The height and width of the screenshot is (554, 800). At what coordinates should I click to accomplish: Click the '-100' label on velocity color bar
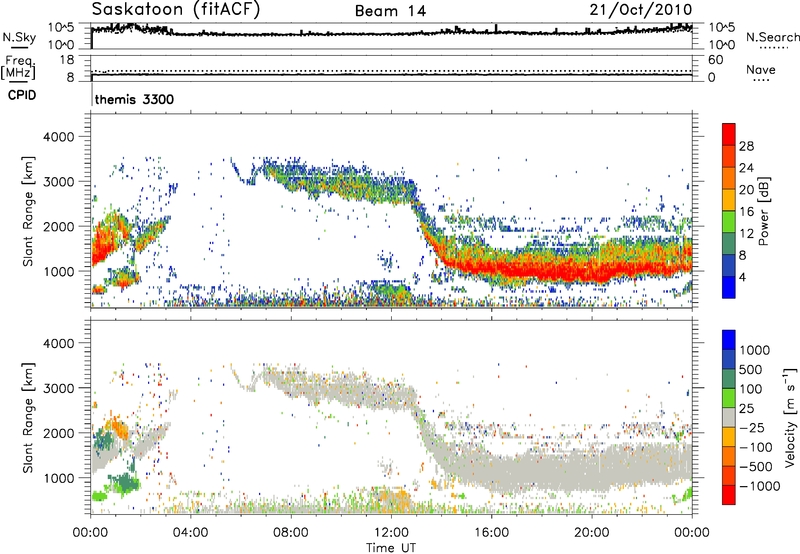click(756, 447)
